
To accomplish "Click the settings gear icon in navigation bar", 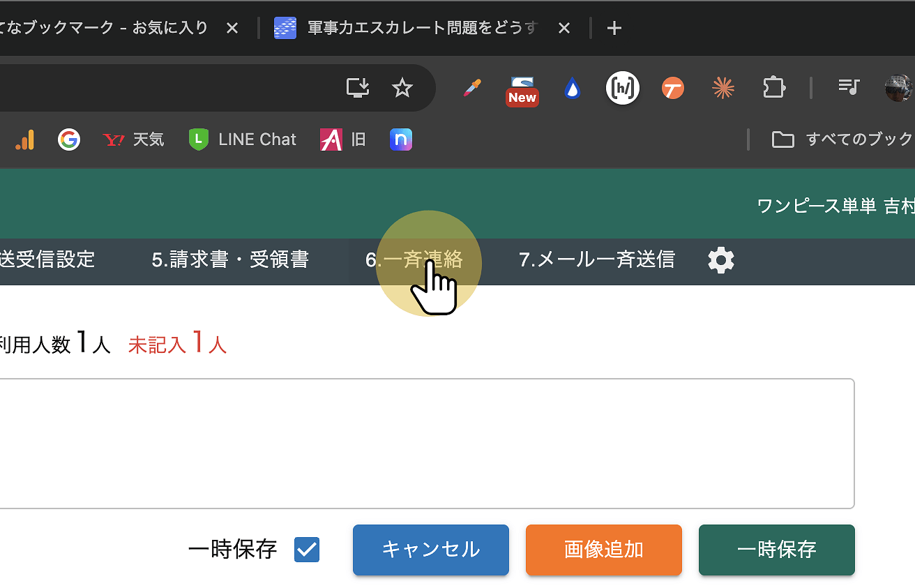I will coord(721,260).
